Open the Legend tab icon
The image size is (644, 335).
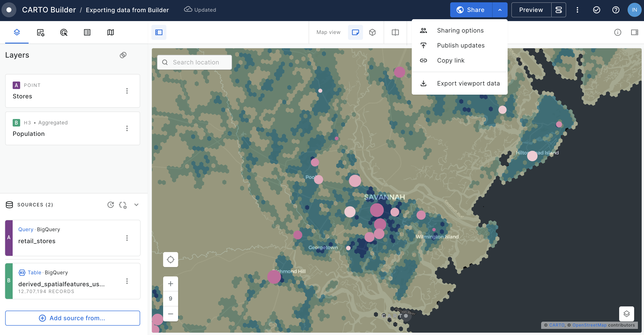(x=87, y=33)
